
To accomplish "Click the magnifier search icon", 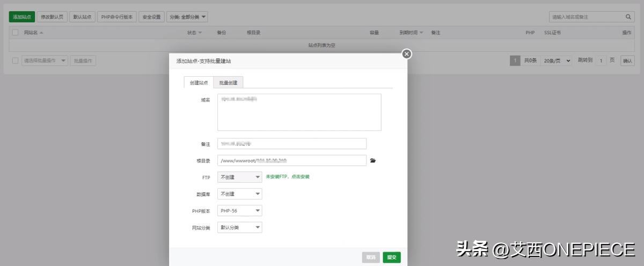I will pos(630,17).
